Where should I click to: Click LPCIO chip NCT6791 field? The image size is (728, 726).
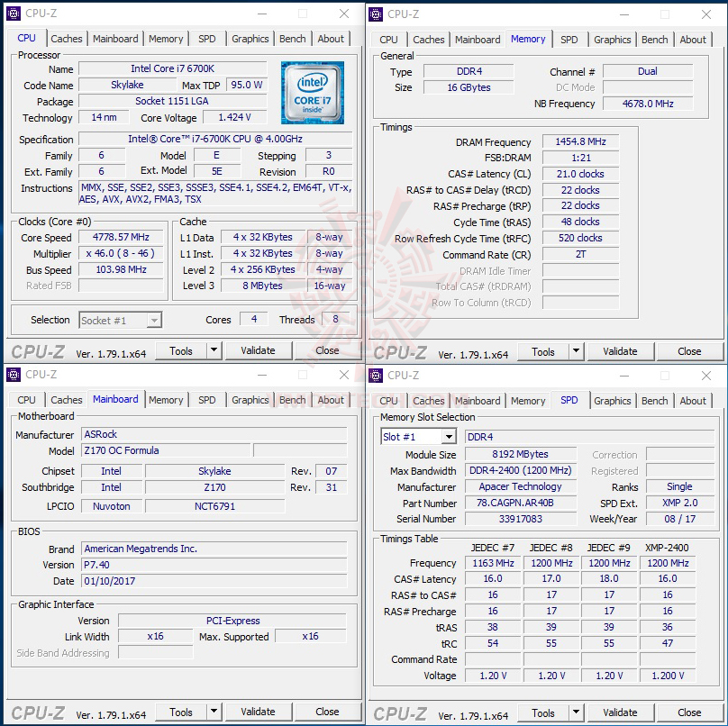[214, 506]
